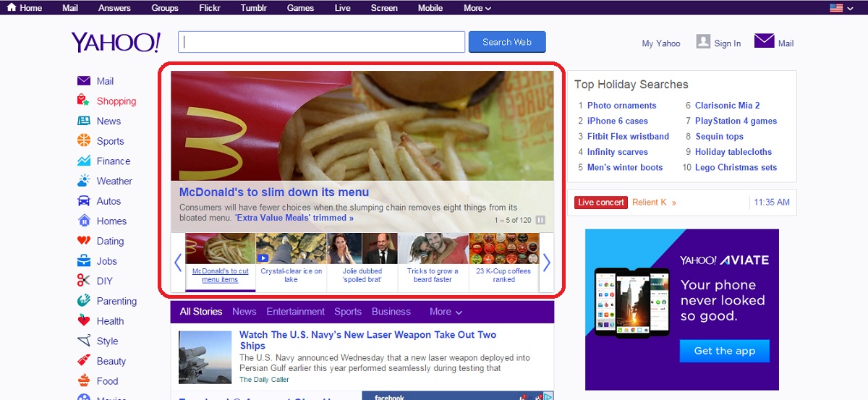868x400 pixels.
Task: Click the Yahoo logo
Action: [x=116, y=43]
